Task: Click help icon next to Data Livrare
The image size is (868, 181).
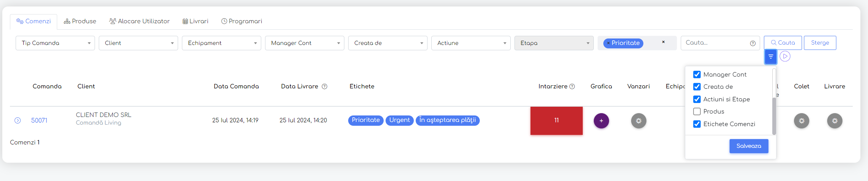Action: click(325, 86)
